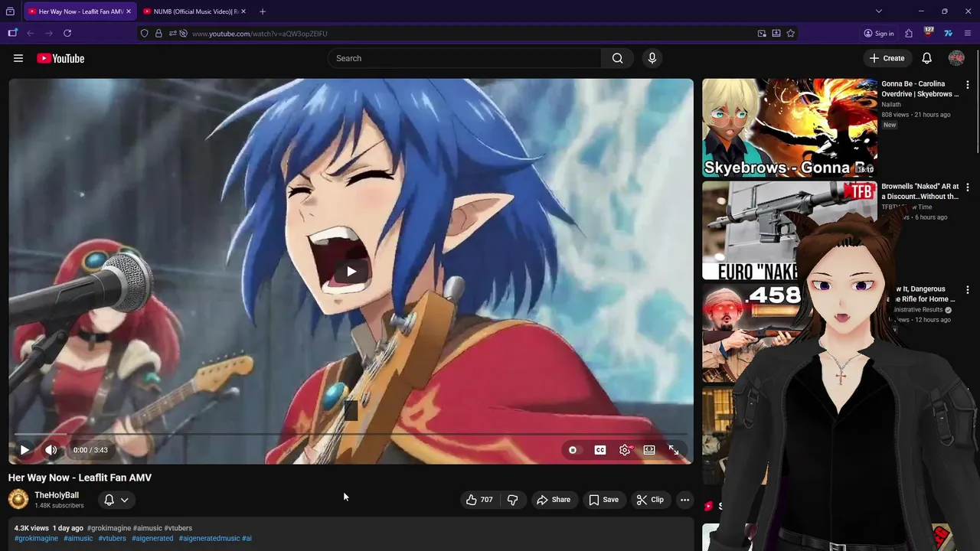Click the play button in player controls
This screenshot has height=551, width=980.
pos(24,450)
